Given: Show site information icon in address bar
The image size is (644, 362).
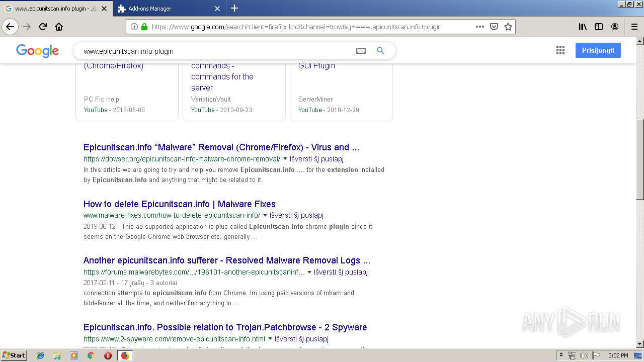Looking at the screenshot, I should (x=134, y=27).
